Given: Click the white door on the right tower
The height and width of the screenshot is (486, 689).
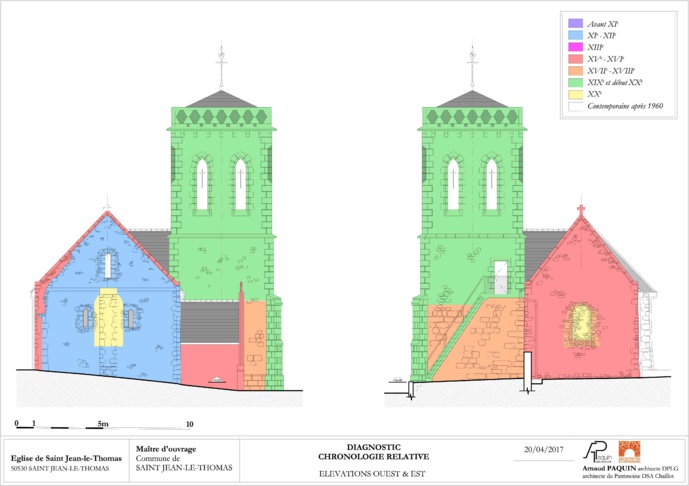Looking at the screenshot, I should coord(498,277).
